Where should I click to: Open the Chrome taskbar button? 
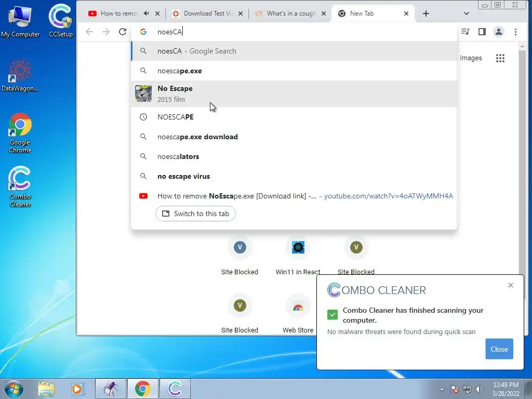pos(142,389)
